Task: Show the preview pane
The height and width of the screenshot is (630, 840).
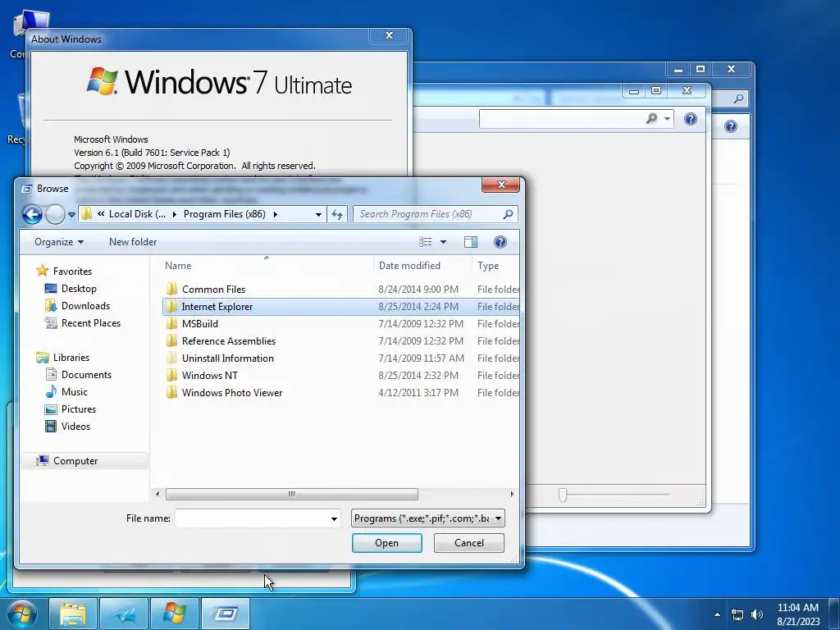Action: [470, 242]
